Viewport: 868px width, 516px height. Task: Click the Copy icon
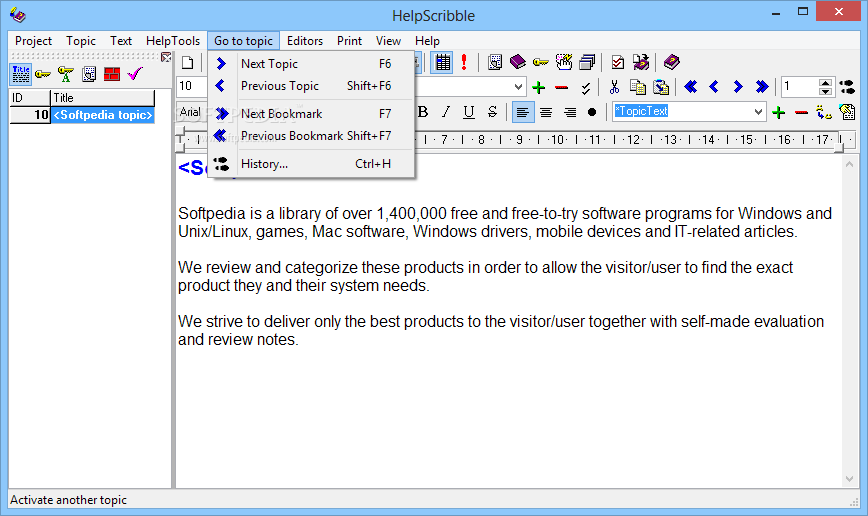pos(638,87)
